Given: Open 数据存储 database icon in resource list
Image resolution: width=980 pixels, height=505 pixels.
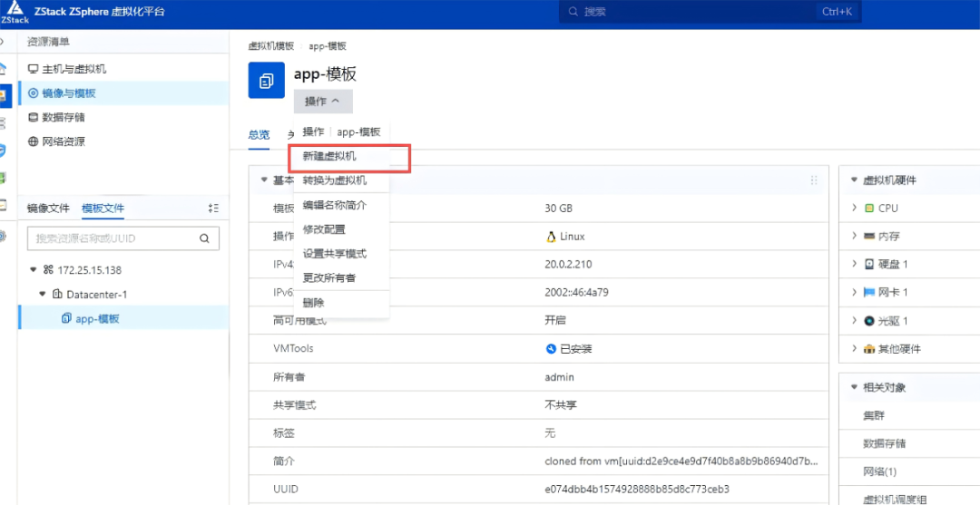Looking at the screenshot, I should click(x=34, y=117).
